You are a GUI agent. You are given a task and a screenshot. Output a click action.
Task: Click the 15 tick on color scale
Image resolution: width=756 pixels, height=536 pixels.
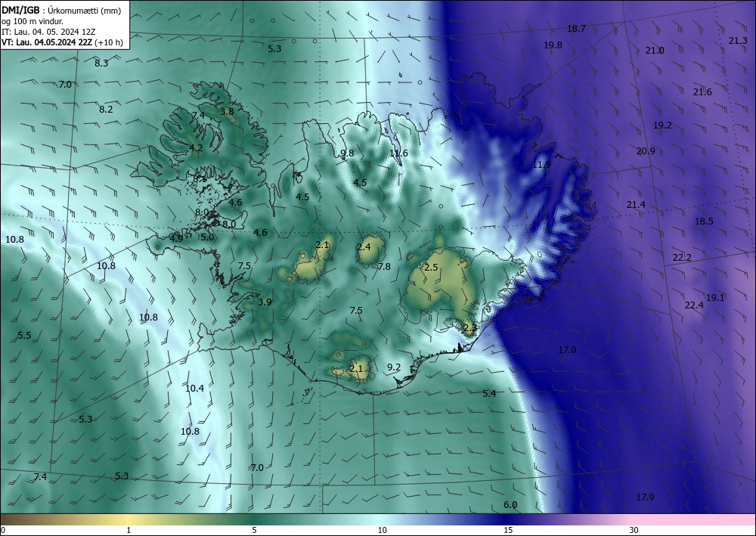(x=508, y=530)
